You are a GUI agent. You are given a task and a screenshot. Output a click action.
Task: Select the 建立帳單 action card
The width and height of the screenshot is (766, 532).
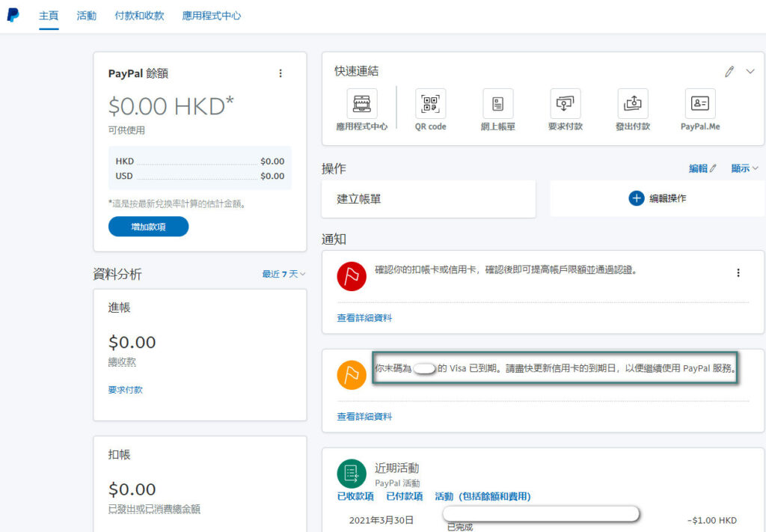[429, 199]
